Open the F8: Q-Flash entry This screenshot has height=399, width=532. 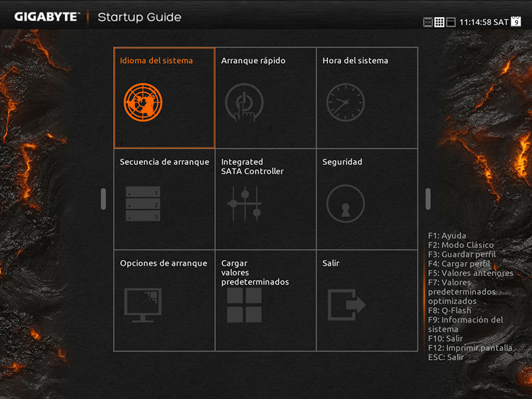[450, 311]
